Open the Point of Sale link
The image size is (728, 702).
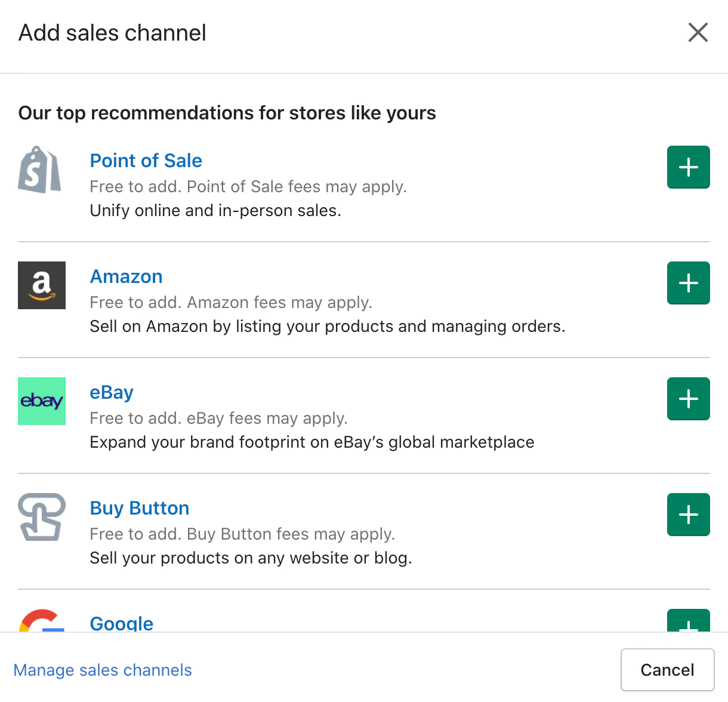[146, 161]
